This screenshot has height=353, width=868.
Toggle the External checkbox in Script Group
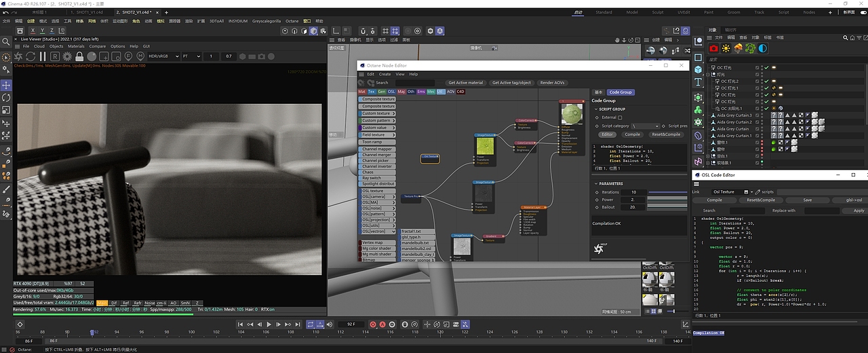pyautogui.click(x=620, y=117)
